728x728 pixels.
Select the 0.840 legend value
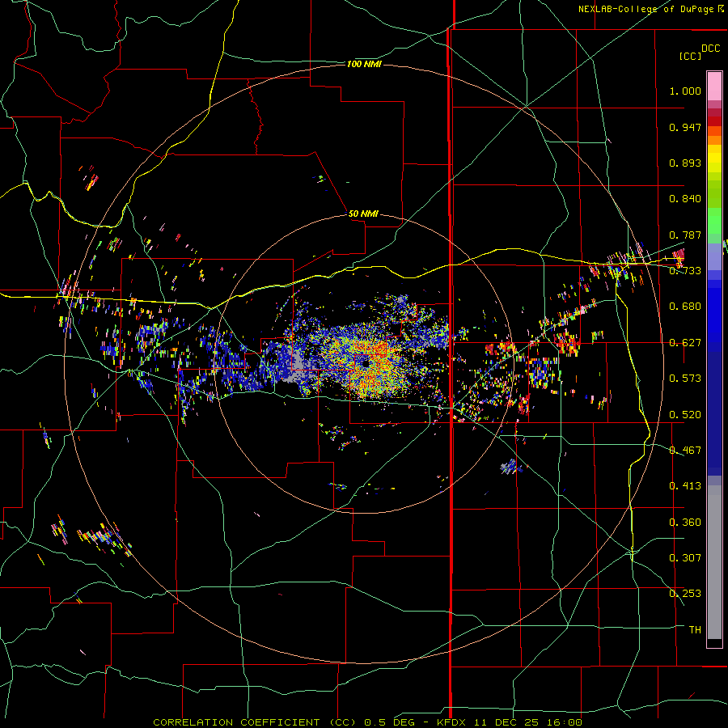(685, 199)
